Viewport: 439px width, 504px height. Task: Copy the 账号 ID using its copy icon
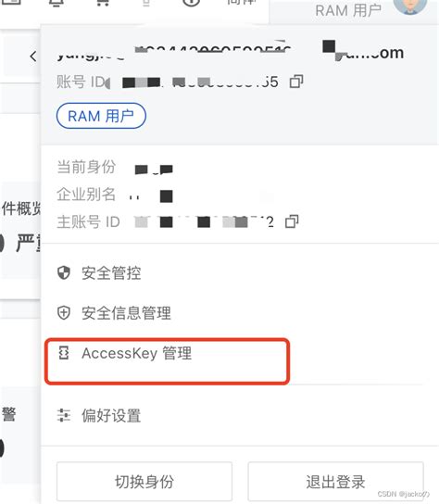tap(296, 82)
